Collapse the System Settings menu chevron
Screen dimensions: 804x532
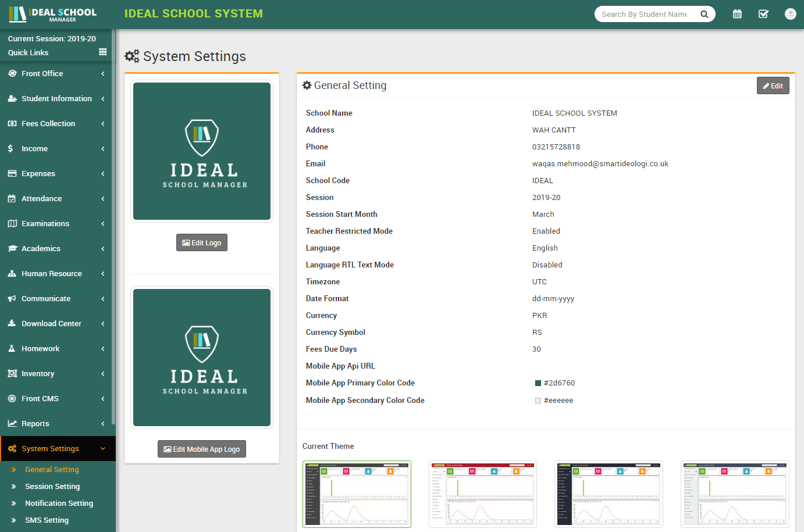(x=103, y=448)
